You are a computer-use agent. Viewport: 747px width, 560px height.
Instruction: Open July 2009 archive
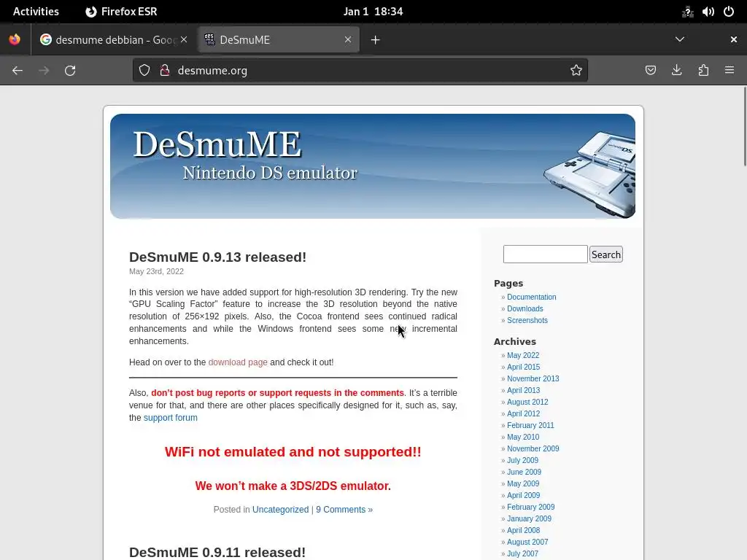(x=522, y=460)
